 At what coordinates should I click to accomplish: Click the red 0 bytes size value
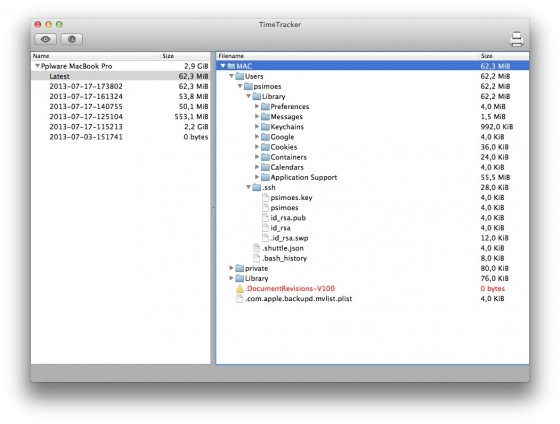(x=492, y=288)
